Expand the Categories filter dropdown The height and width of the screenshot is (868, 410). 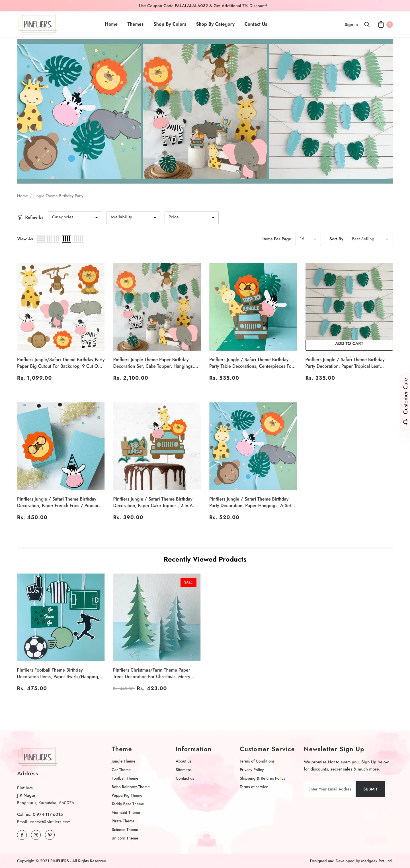75,217
